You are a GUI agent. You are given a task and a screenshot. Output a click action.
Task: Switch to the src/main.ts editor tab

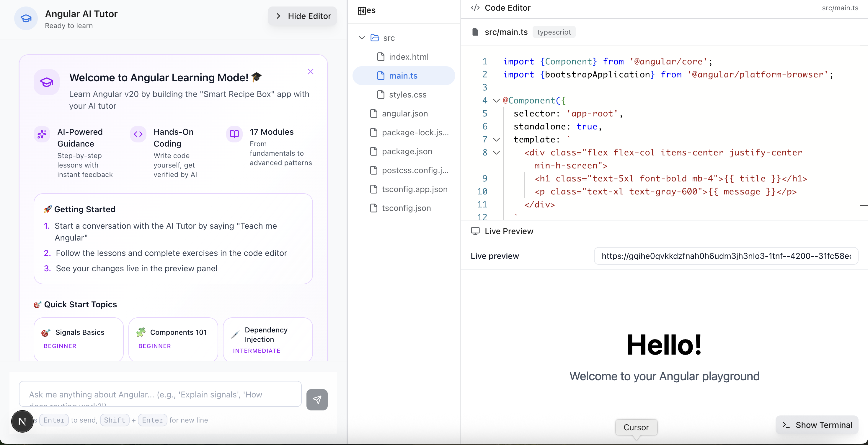pos(506,32)
